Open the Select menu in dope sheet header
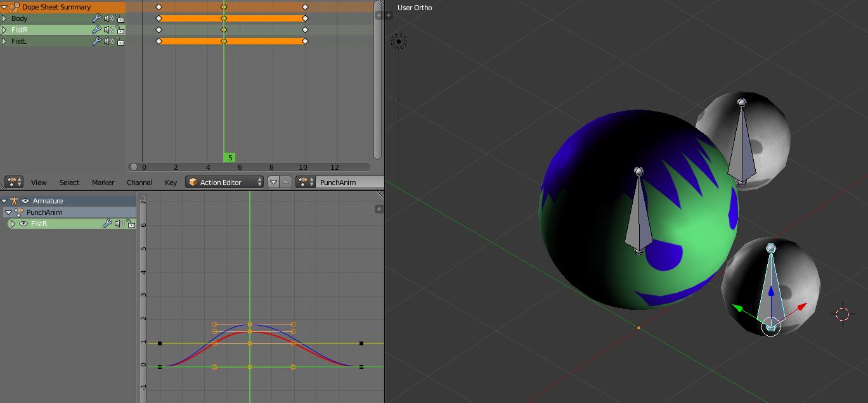 pyautogui.click(x=69, y=182)
